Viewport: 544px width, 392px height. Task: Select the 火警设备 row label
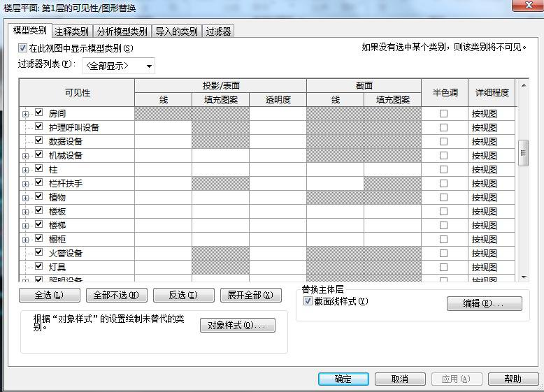66,254
